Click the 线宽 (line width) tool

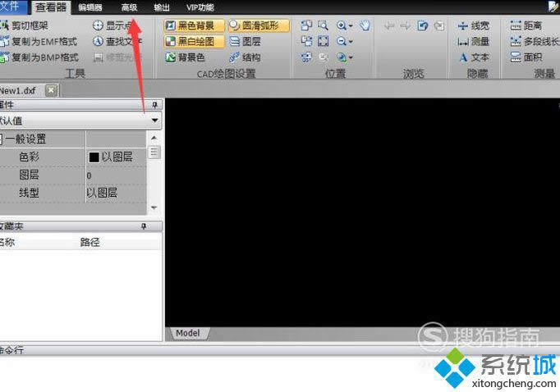coord(474,25)
